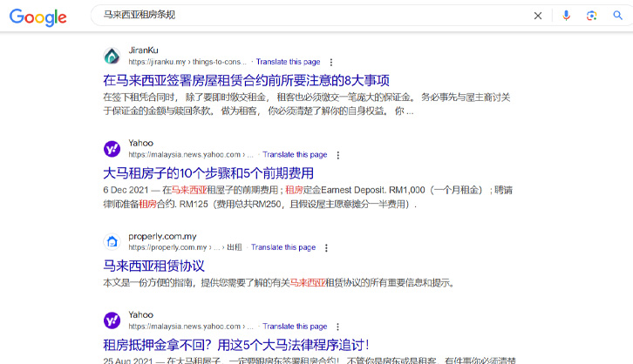633x364 pixels.
Task: Focus the search field with 马来西亚租房条规
Action: 311,16
